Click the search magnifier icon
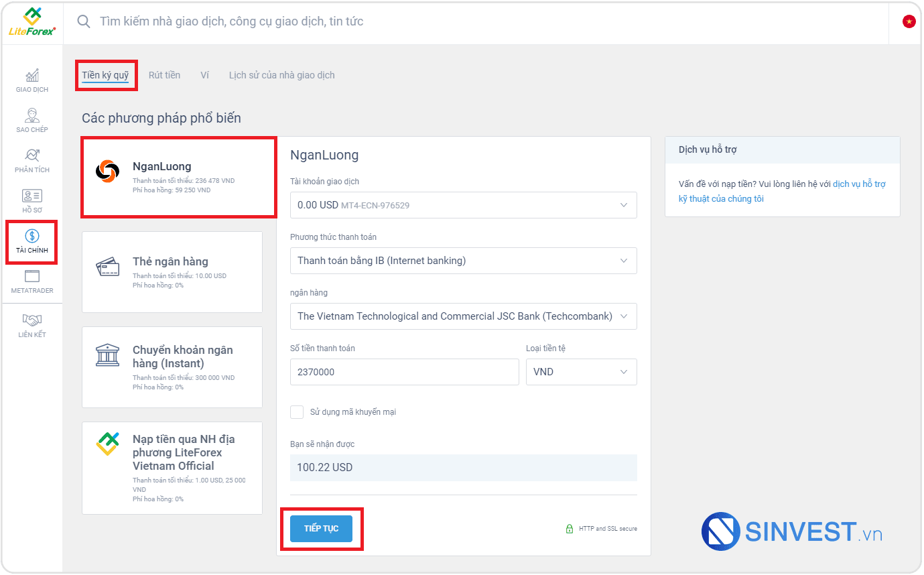924x575 pixels. [x=84, y=21]
